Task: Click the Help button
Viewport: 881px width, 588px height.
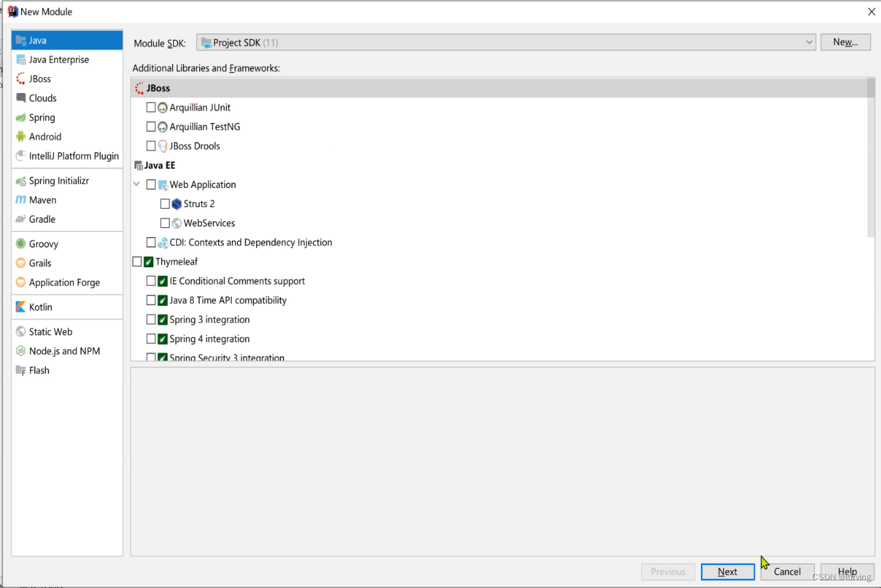Action: pyautogui.click(x=848, y=572)
